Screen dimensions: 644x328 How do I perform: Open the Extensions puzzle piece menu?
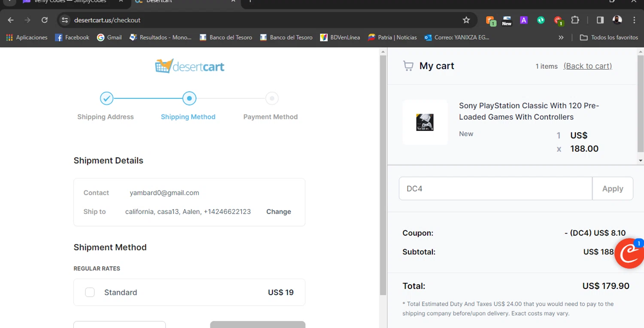575,20
